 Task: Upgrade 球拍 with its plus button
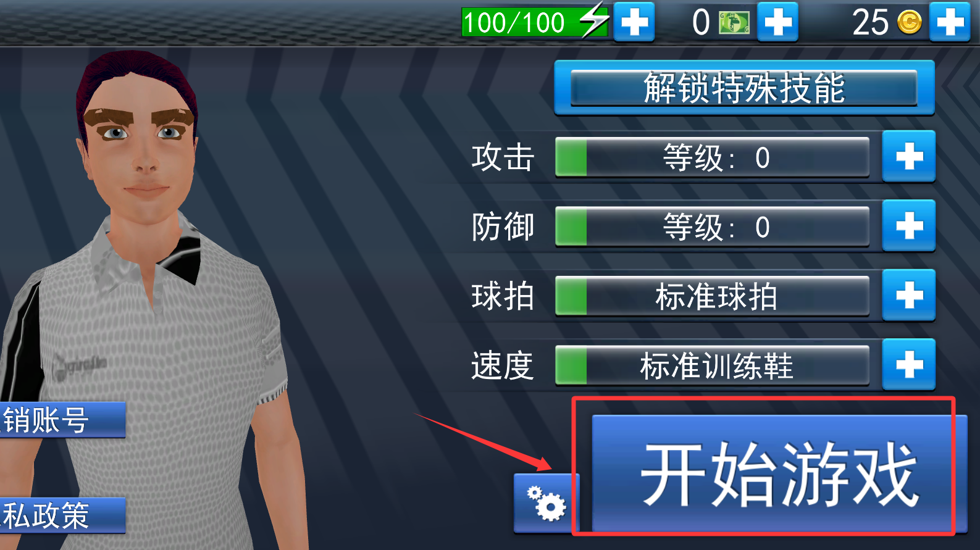coord(908,295)
